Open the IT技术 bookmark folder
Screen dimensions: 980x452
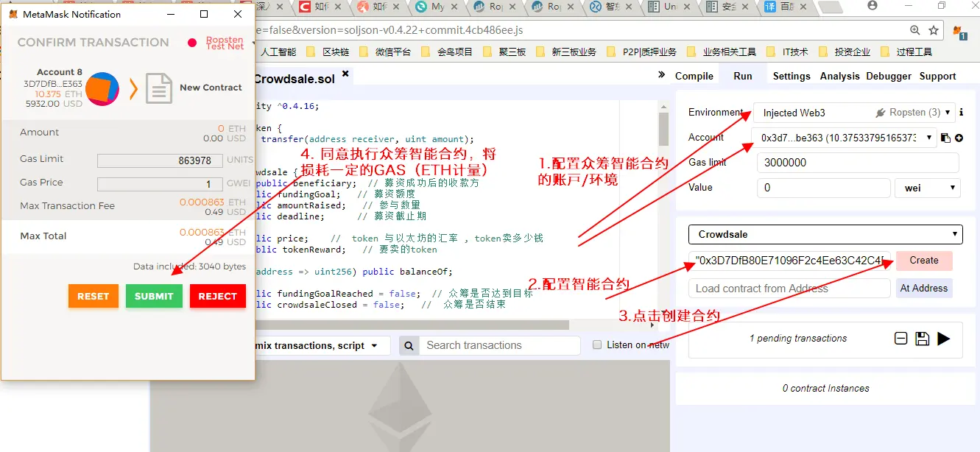(787, 52)
